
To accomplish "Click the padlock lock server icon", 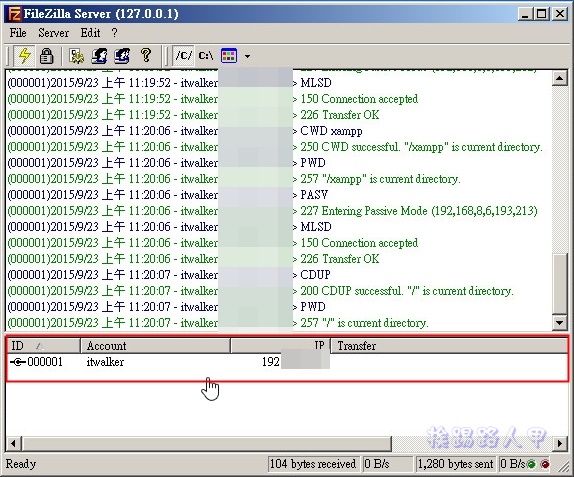I will [46, 56].
